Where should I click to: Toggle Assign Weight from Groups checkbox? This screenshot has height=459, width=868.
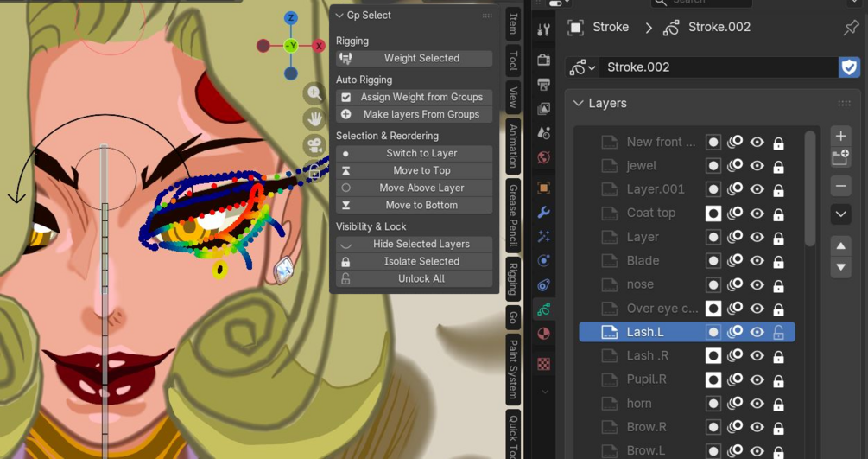coord(346,97)
